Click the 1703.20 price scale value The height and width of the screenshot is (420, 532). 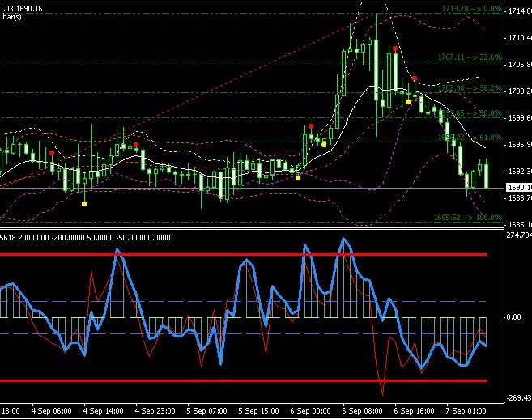tap(520, 91)
